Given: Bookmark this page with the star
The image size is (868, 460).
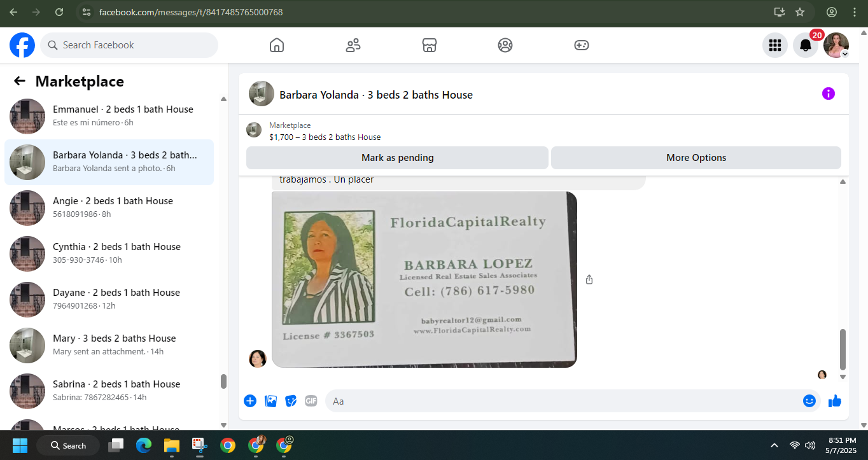Looking at the screenshot, I should click(x=800, y=12).
